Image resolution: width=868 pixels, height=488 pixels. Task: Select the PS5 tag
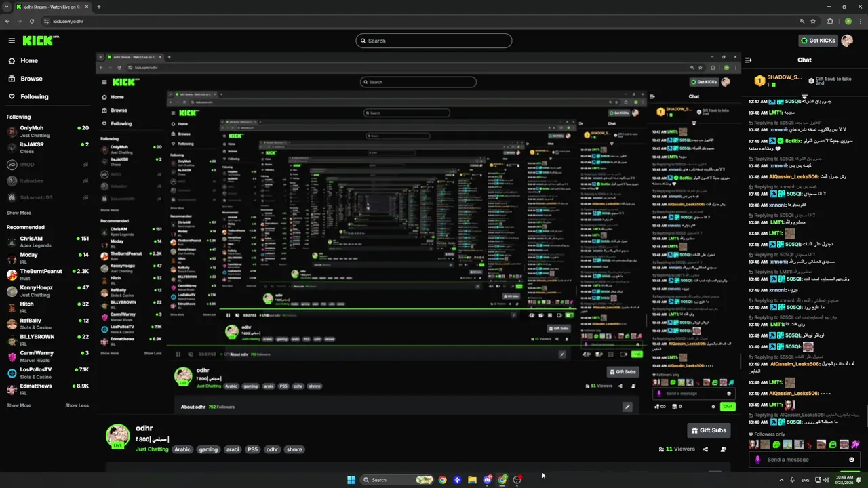[x=252, y=449]
